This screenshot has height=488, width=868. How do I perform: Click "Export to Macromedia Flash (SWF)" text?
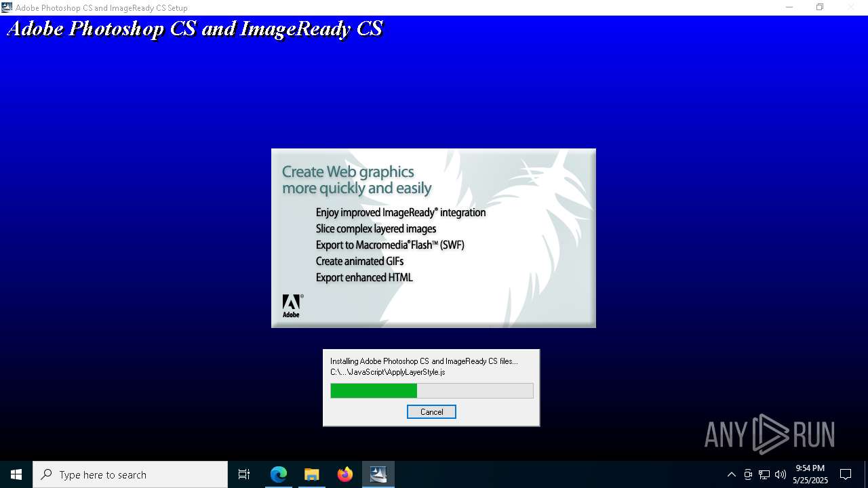(x=390, y=245)
